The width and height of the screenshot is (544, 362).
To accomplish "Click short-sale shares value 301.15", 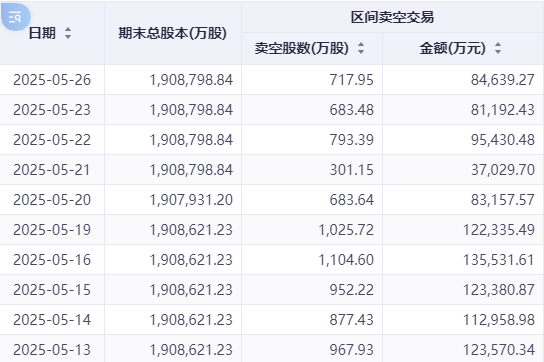I will tap(351, 170).
